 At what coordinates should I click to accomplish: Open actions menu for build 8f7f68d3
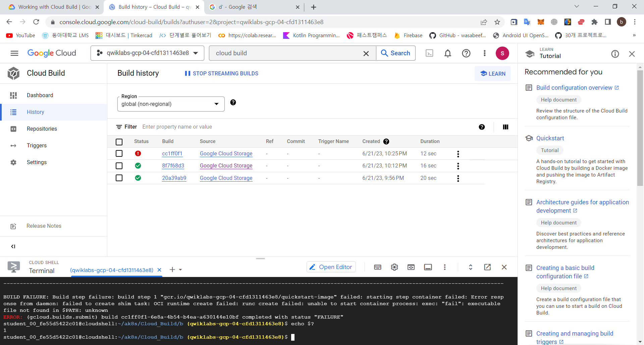[458, 166]
